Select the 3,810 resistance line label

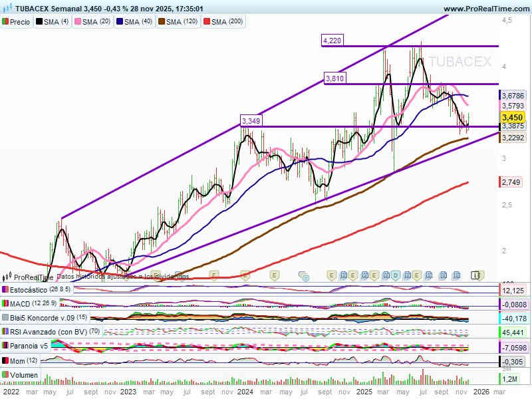tap(334, 78)
